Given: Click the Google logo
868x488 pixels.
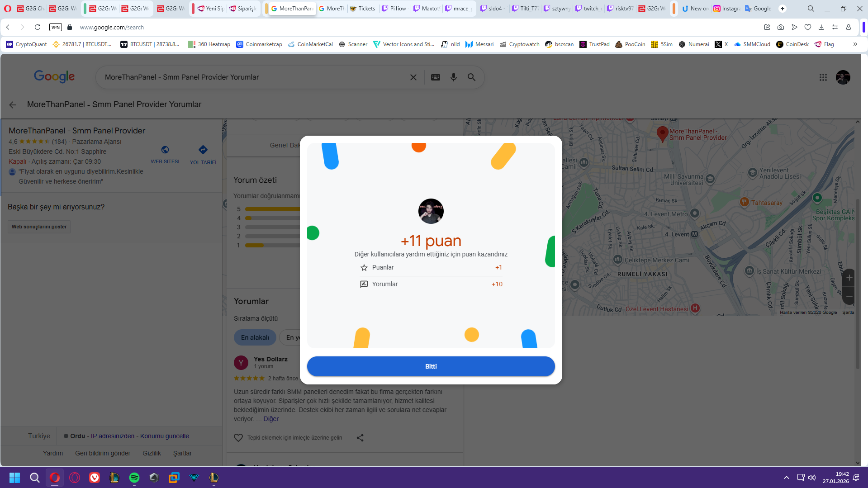Looking at the screenshot, I should click(54, 77).
